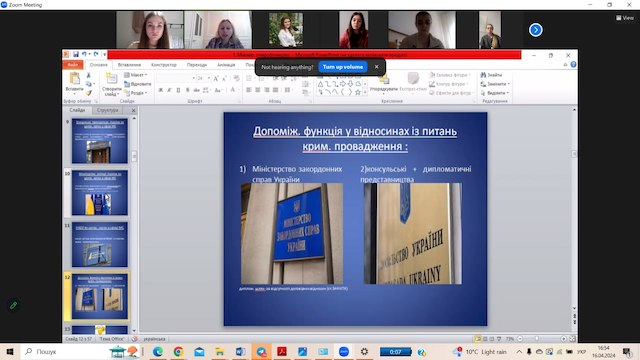
Task: Open the Вставлення ribbon tab
Action: tap(129, 65)
